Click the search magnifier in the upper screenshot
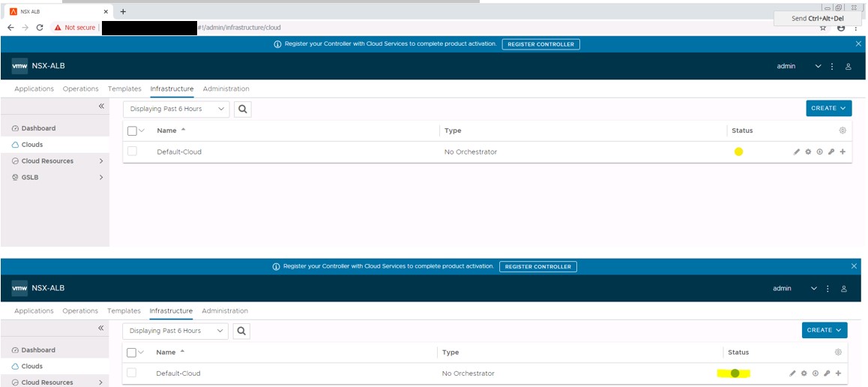 click(242, 109)
